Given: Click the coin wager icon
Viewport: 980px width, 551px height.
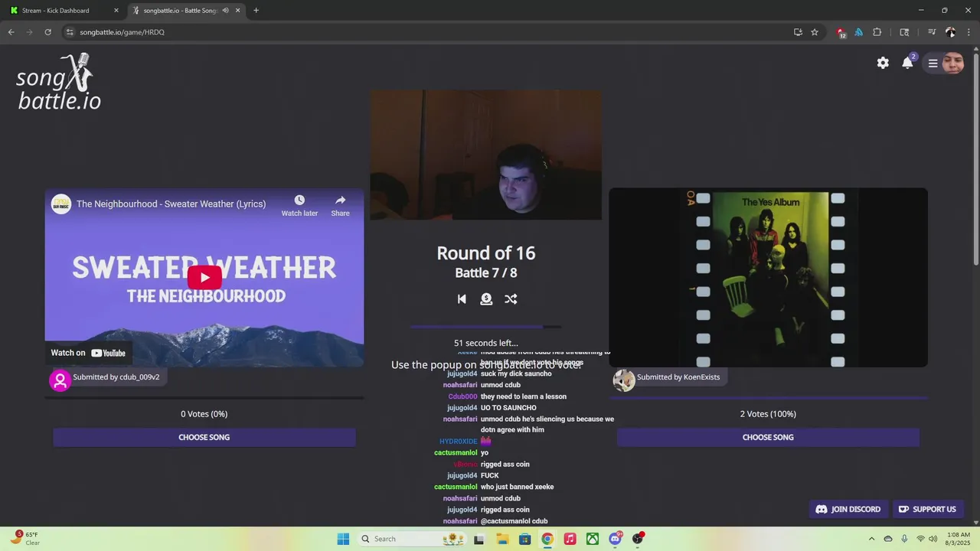Looking at the screenshot, I should [x=486, y=299].
